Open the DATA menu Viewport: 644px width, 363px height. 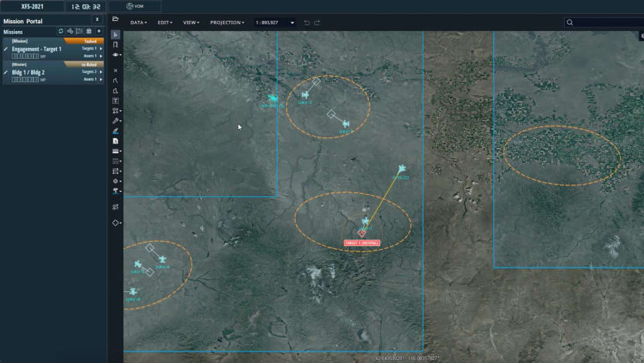pyautogui.click(x=140, y=22)
